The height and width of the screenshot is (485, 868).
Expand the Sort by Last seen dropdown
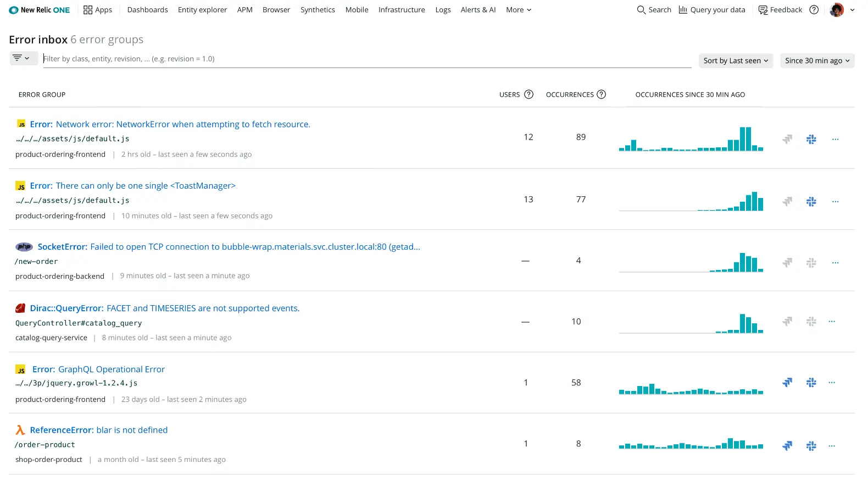coord(736,61)
